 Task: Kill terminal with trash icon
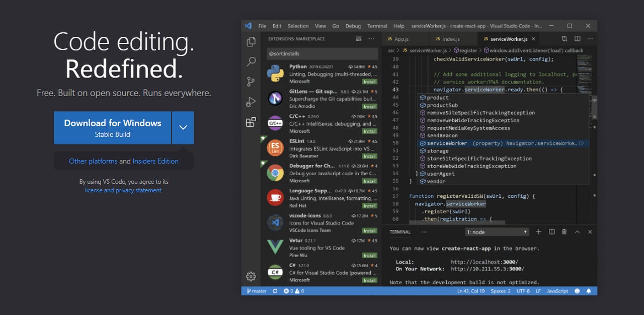564,232
